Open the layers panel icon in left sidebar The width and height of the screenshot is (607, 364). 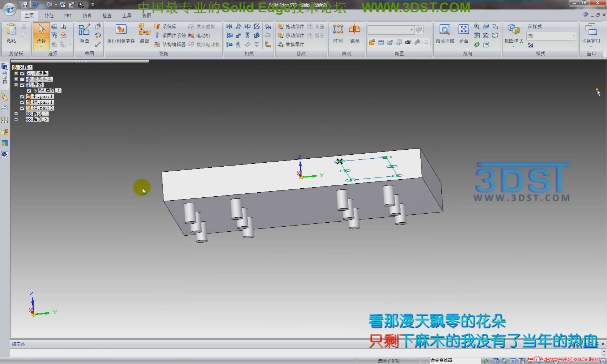point(5,108)
